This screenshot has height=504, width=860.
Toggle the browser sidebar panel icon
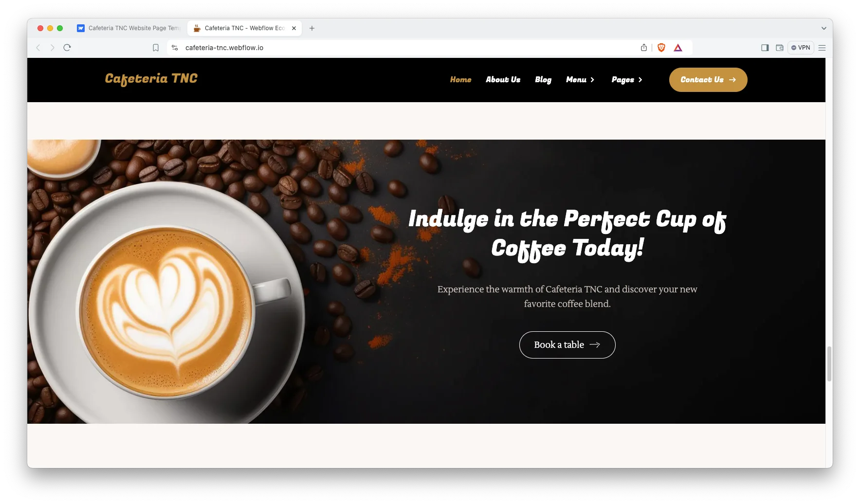(x=765, y=48)
